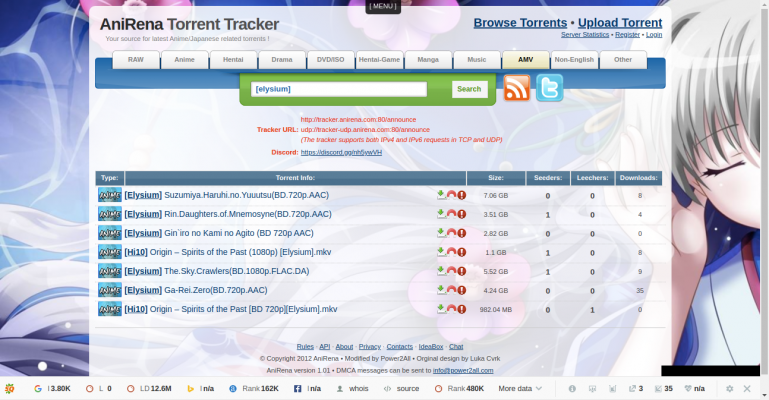The height and width of the screenshot is (400, 769).
Task: Click the search text field containing [elysium]
Action: point(341,89)
